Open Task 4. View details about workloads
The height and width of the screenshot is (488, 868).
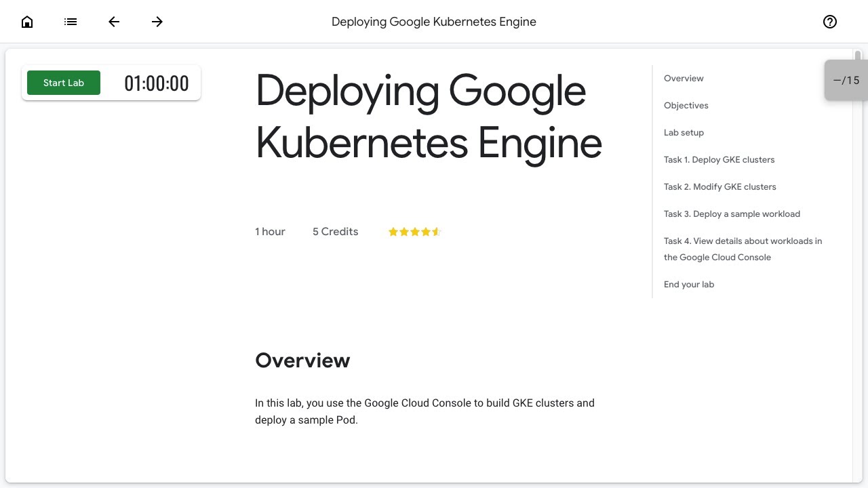(743, 249)
